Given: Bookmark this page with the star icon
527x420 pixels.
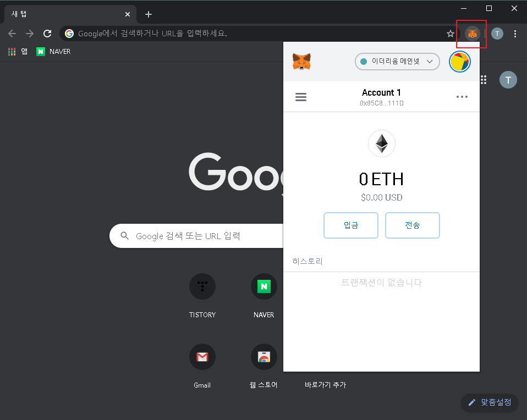Looking at the screenshot, I should pyautogui.click(x=451, y=34).
